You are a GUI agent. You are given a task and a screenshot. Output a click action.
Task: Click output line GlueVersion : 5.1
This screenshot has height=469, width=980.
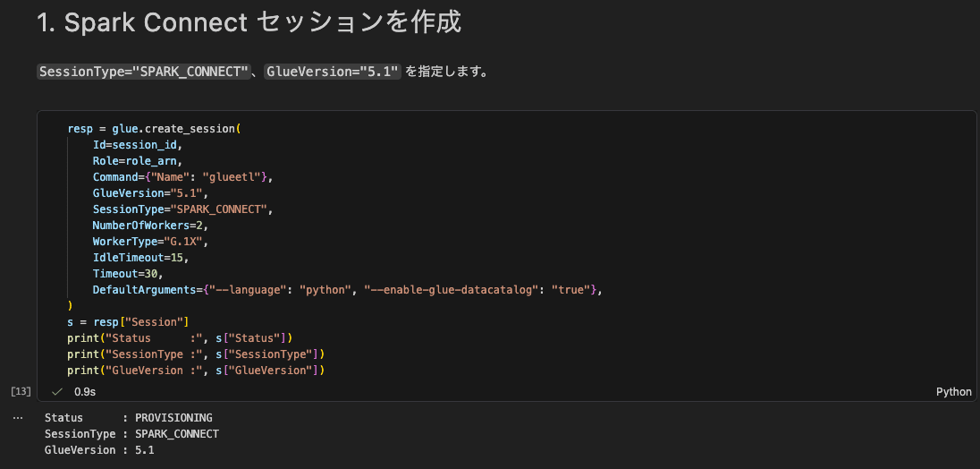coord(99,449)
